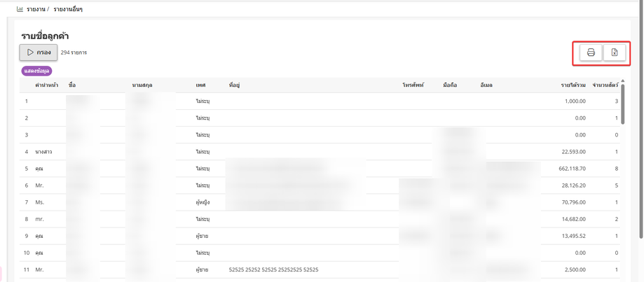Sort by the อีเมล column header
The height and width of the screenshot is (282, 644).
click(x=486, y=85)
